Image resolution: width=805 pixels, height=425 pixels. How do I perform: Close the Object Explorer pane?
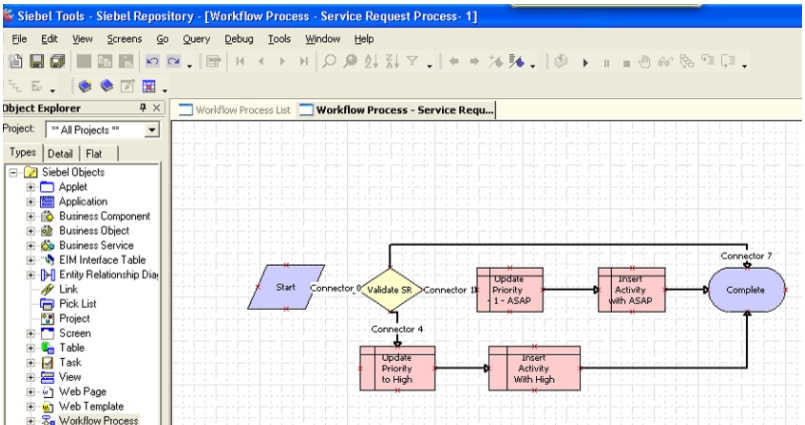(x=157, y=108)
